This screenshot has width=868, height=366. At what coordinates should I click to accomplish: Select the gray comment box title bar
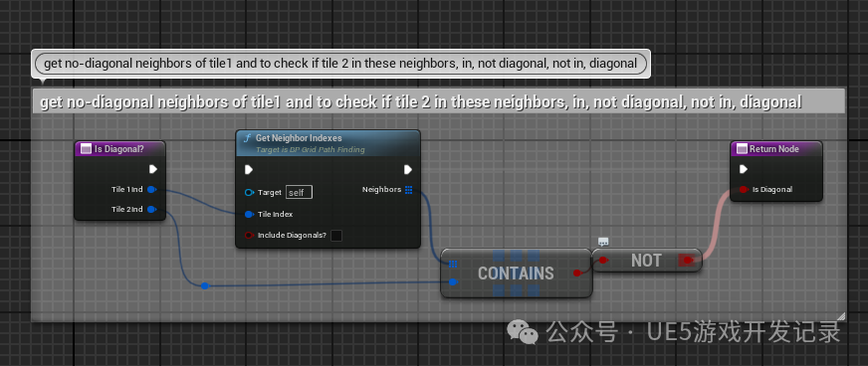pyautogui.click(x=438, y=101)
